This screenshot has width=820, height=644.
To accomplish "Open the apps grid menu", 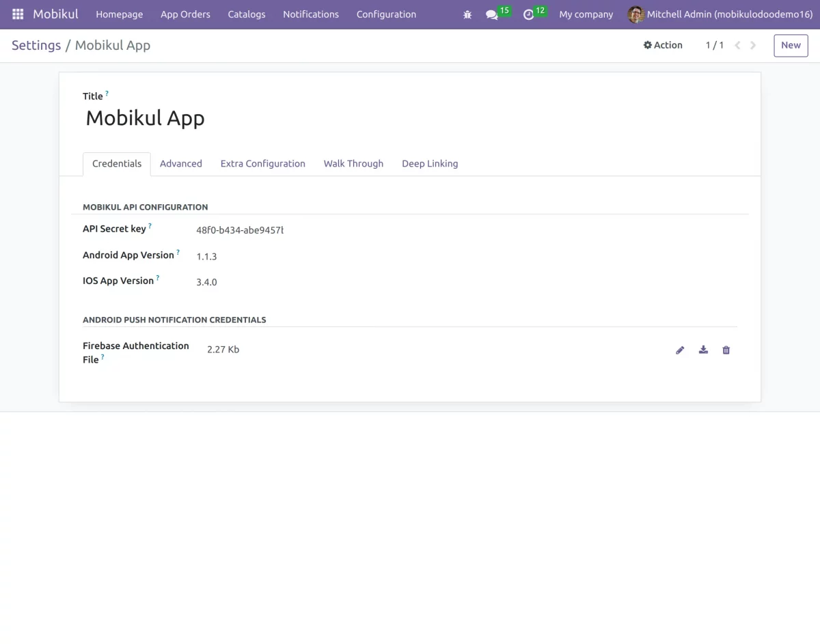I will (x=17, y=14).
